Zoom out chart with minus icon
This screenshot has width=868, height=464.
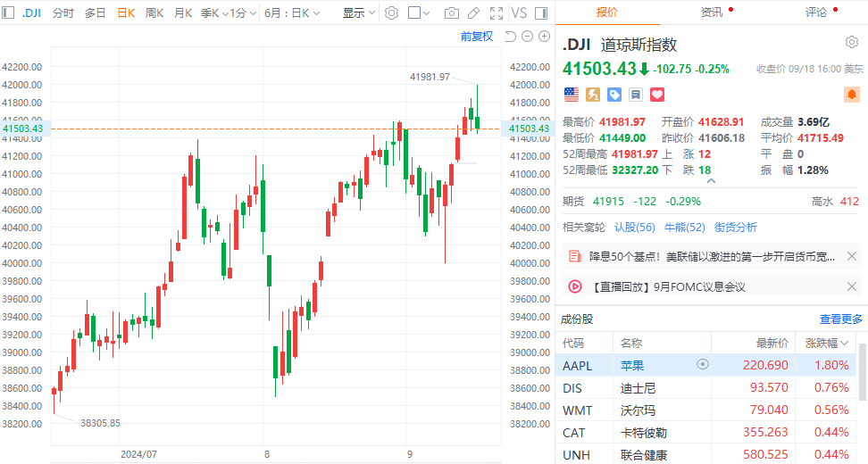[x=528, y=37]
